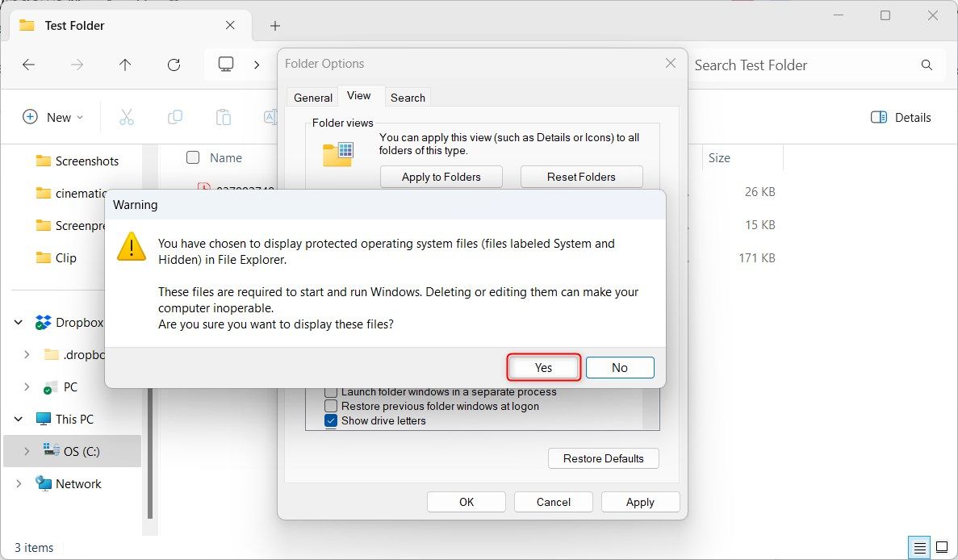Screen dimensions: 958x560
Task: Click the Reset Folders button
Action: click(581, 177)
